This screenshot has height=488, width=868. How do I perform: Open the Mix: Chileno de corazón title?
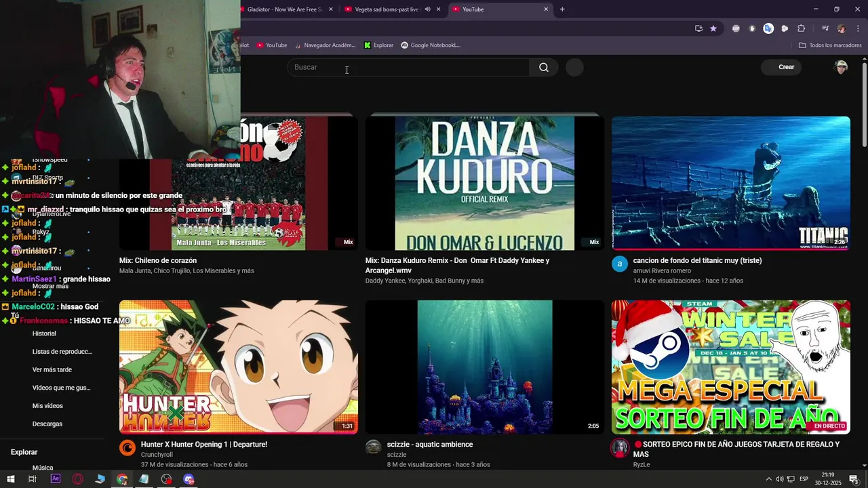[x=158, y=260]
